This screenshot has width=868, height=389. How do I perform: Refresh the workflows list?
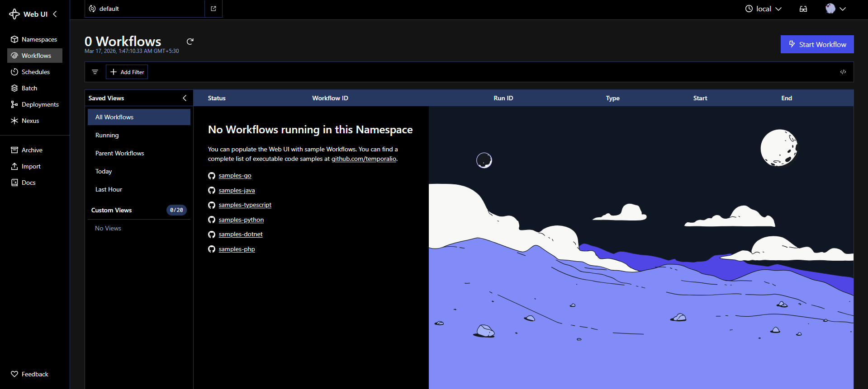(190, 42)
